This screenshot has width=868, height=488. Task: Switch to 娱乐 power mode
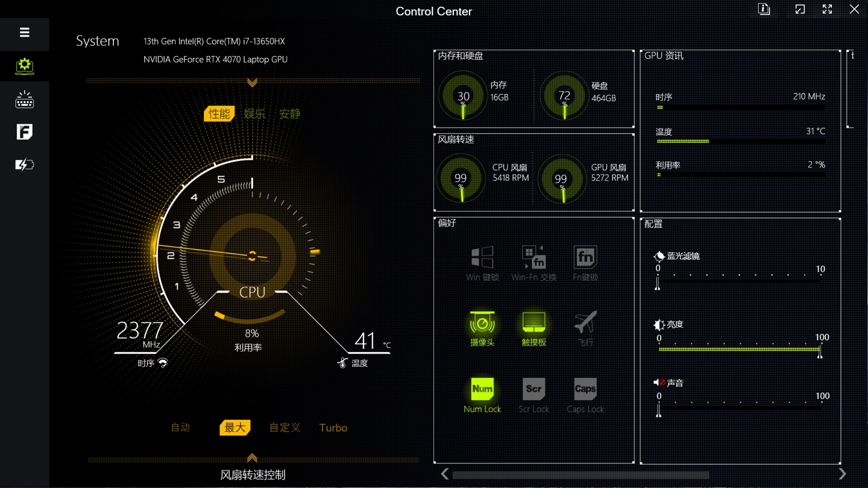[254, 114]
